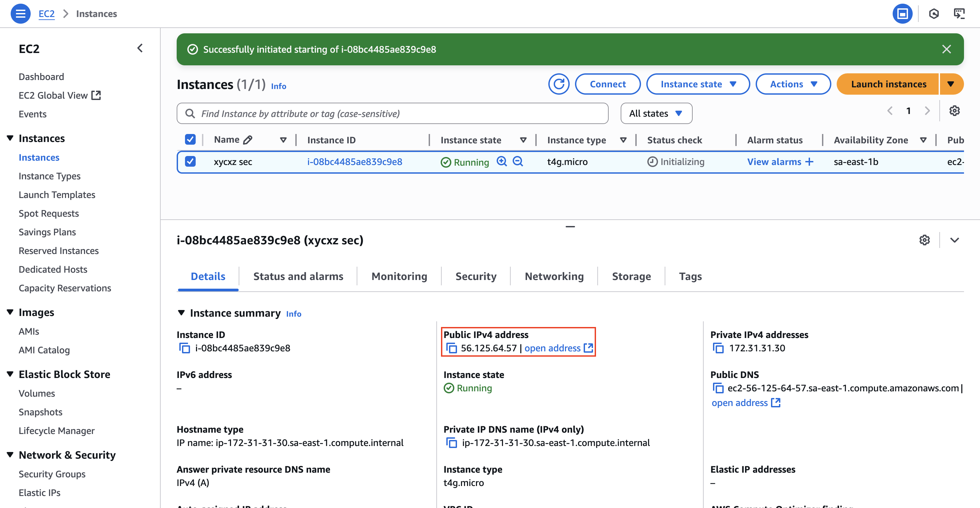Click the Connect button
This screenshot has height=508, width=980.
pos(607,84)
